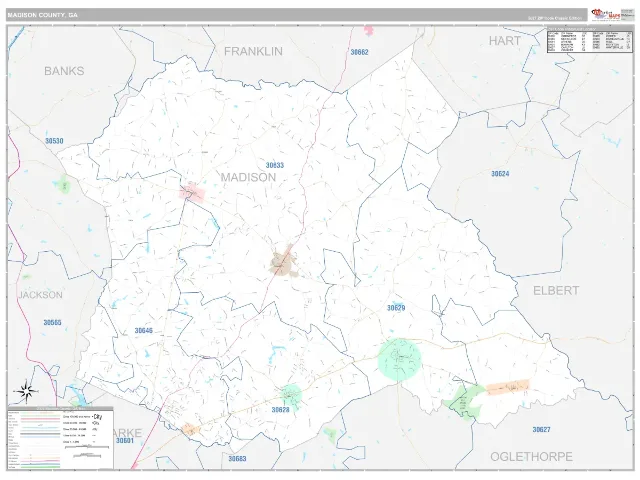The image size is (640, 480).
Task: Click the BANKS county label
Action: (x=64, y=71)
